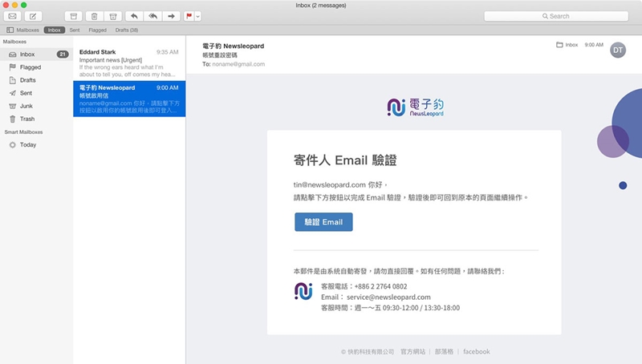Click the phone number +886 2 2764 0802
Viewport: 642px width, 364px height.
click(380, 286)
